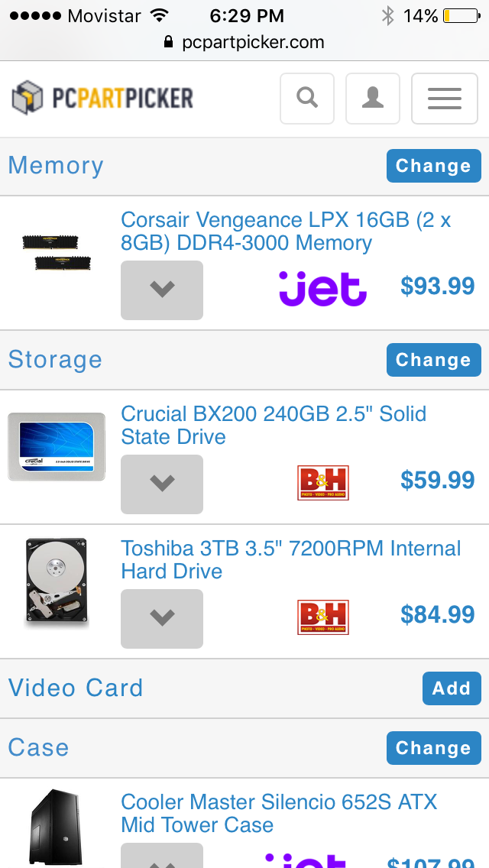The height and width of the screenshot is (868, 489).
Task: Open Toshiba 3TB Internal Hard Drive link
Action: click(x=291, y=559)
